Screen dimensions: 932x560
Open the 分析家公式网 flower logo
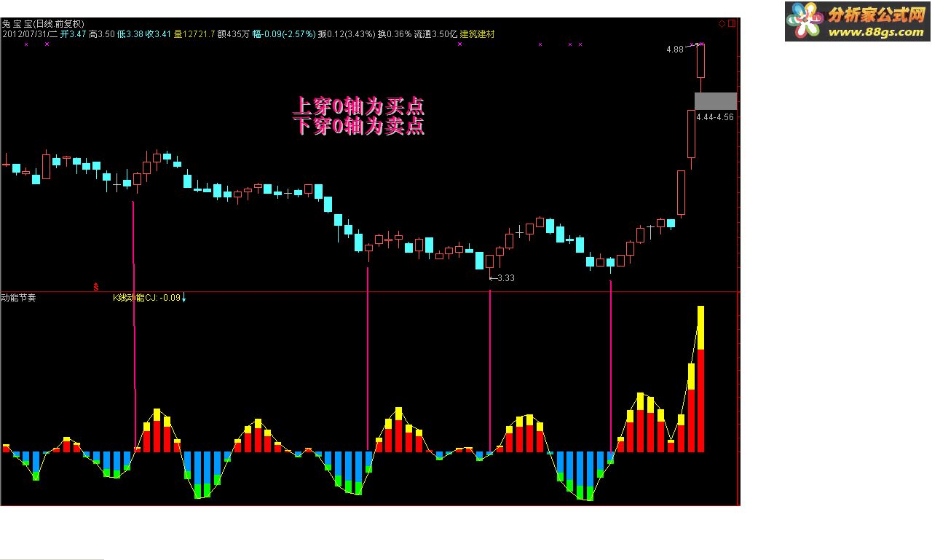coord(805,20)
